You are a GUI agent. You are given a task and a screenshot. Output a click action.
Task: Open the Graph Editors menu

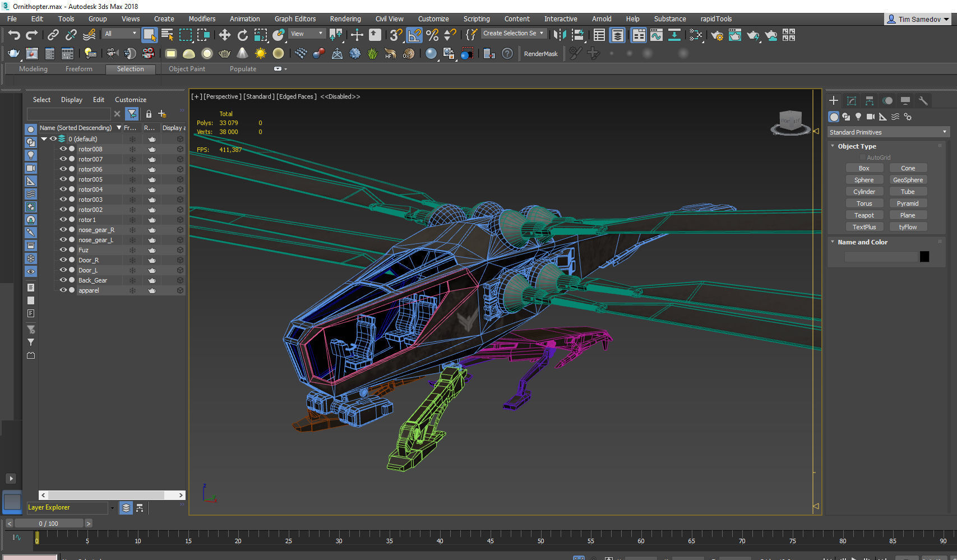[295, 18]
